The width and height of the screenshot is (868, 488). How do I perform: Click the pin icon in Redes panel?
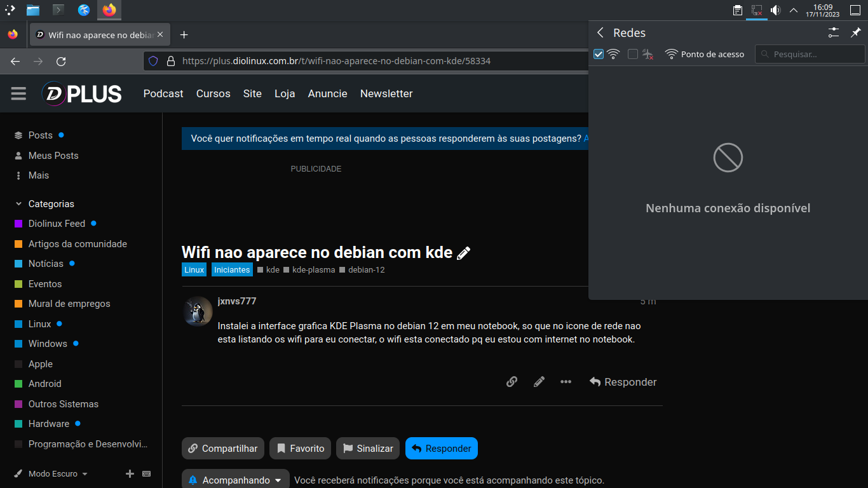[x=856, y=32]
